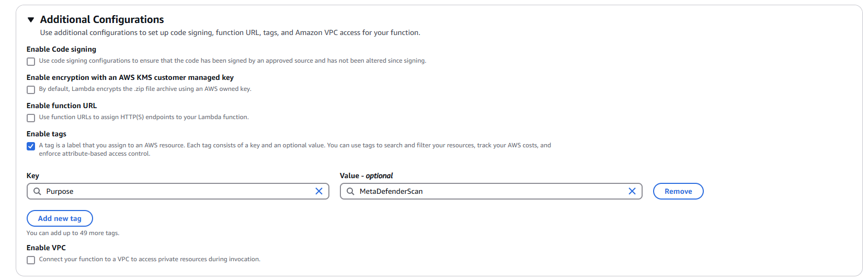Click the 'Use code signing configurations' description label

pos(233,61)
